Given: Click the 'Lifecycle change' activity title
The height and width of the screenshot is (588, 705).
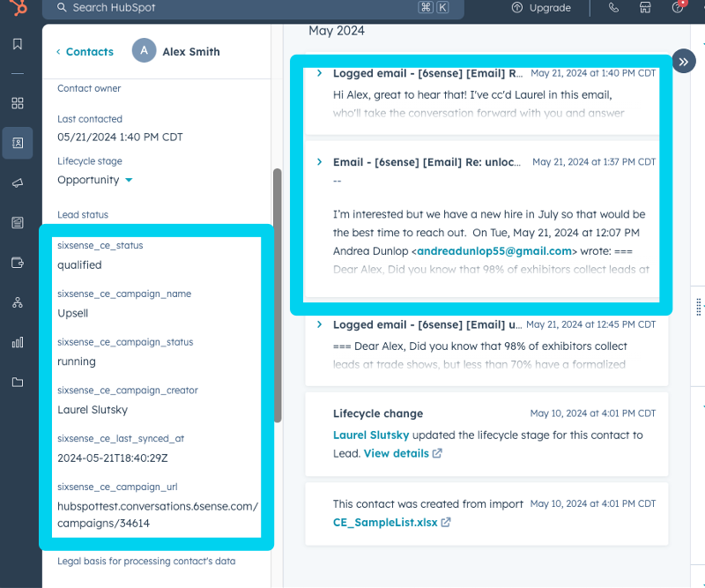Looking at the screenshot, I should [x=378, y=413].
